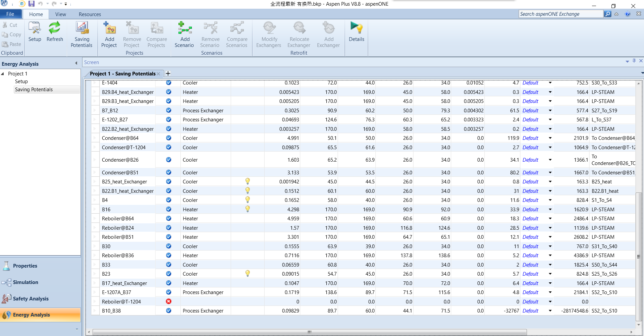Screen dimensions: 644x336
Task: Add a new tab with plus button
Action: [168, 73]
